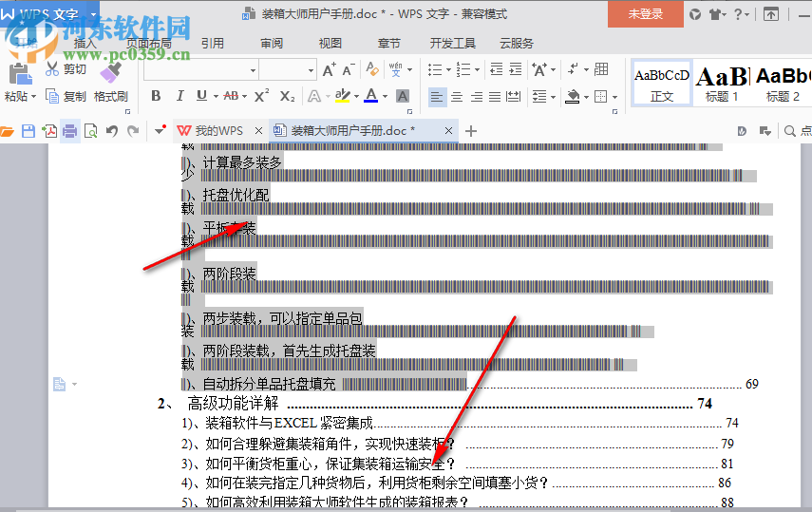The width and height of the screenshot is (812, 512).
Task: Toggle italic formatting
Action: point(179,96)
